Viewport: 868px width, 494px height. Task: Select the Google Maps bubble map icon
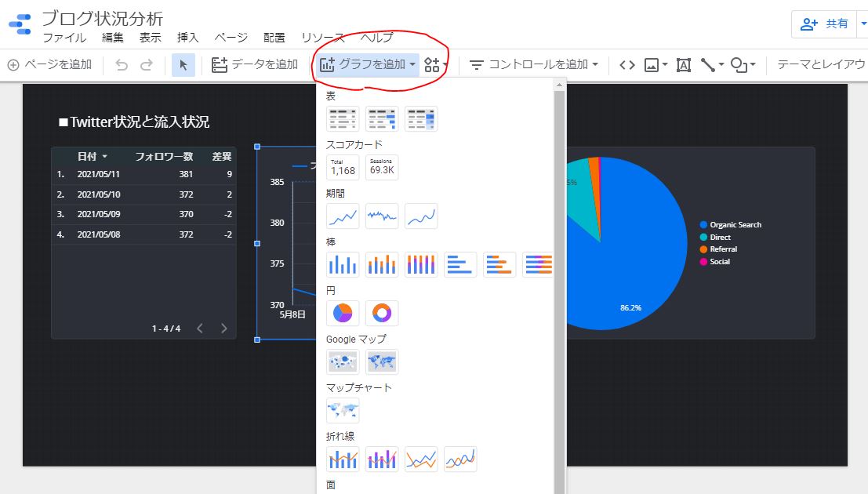point(343,361)
